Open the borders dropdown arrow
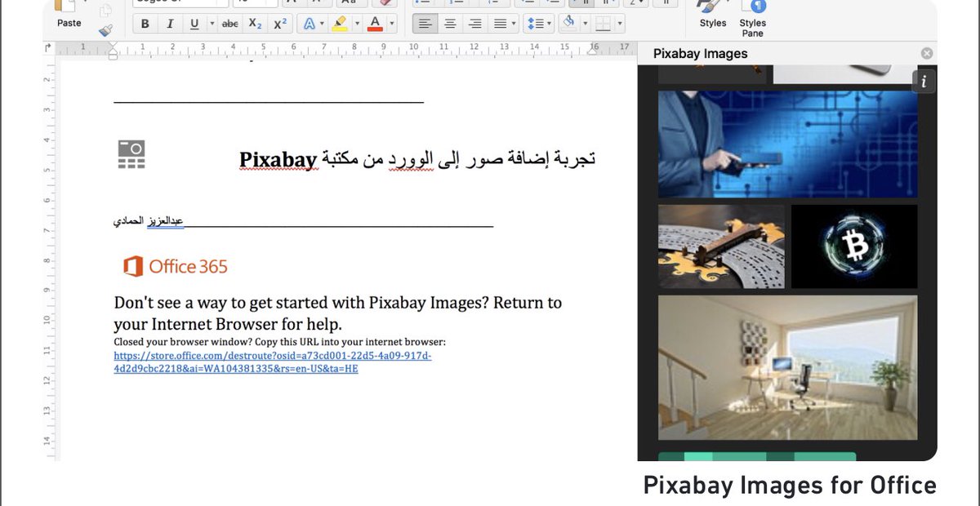Viewport: 980px width, 506px height. coord(620,24)
